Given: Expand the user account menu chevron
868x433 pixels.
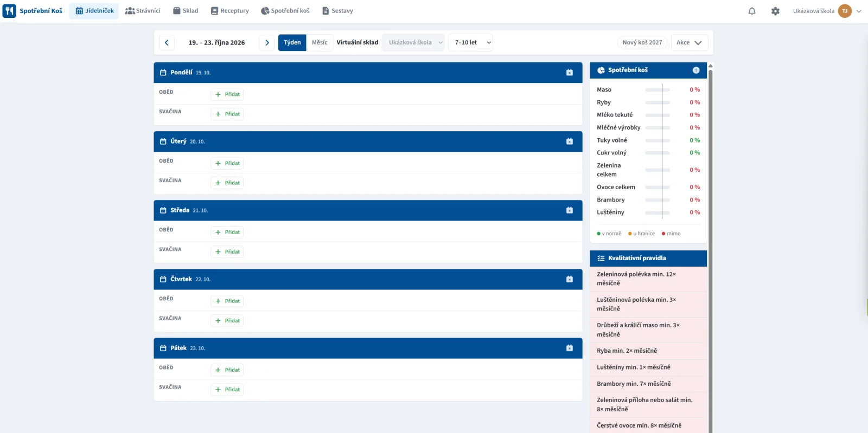Looking at the screenshot, I should pos(859,11).
